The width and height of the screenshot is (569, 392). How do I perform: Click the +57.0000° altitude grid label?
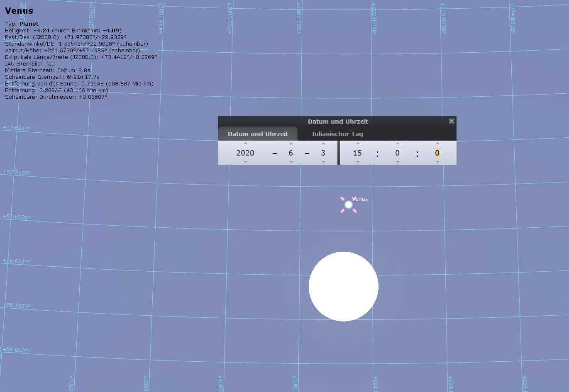pos(17,217)
